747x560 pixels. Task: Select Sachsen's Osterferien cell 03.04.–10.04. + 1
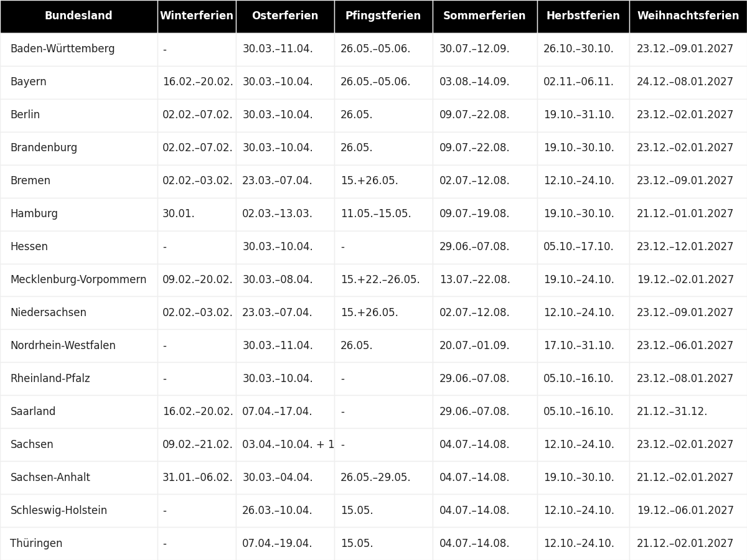(x=288, y=445)
